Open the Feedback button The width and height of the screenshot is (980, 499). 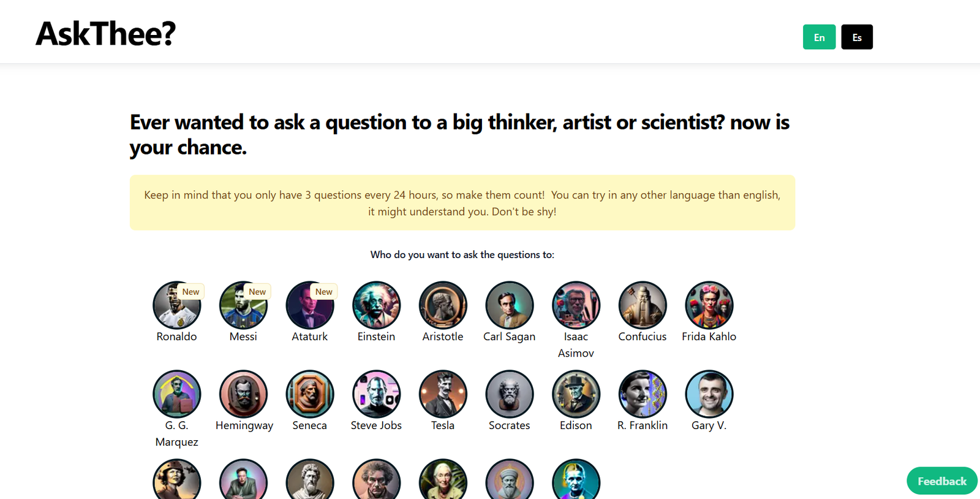coord(941,481)
